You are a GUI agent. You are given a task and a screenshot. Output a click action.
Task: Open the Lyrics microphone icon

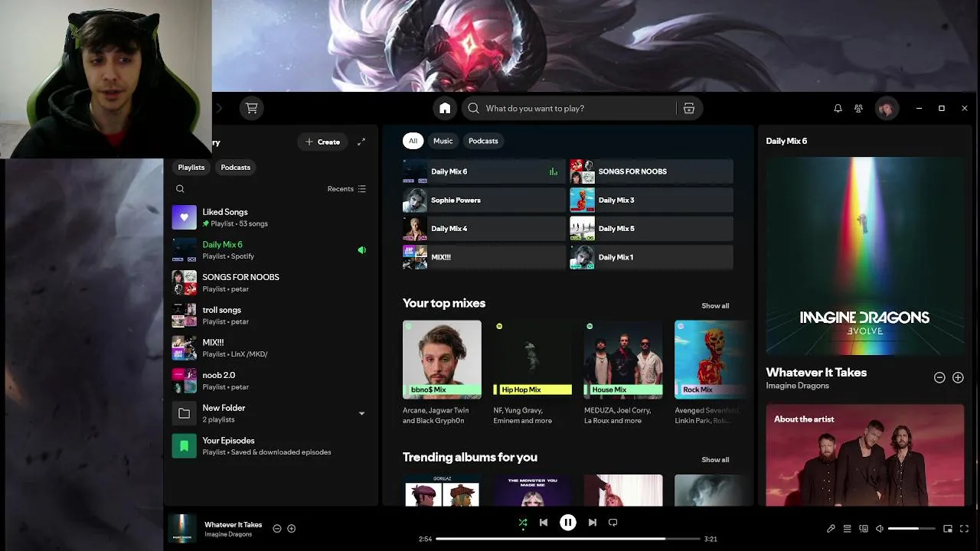(x=831, y=529)
